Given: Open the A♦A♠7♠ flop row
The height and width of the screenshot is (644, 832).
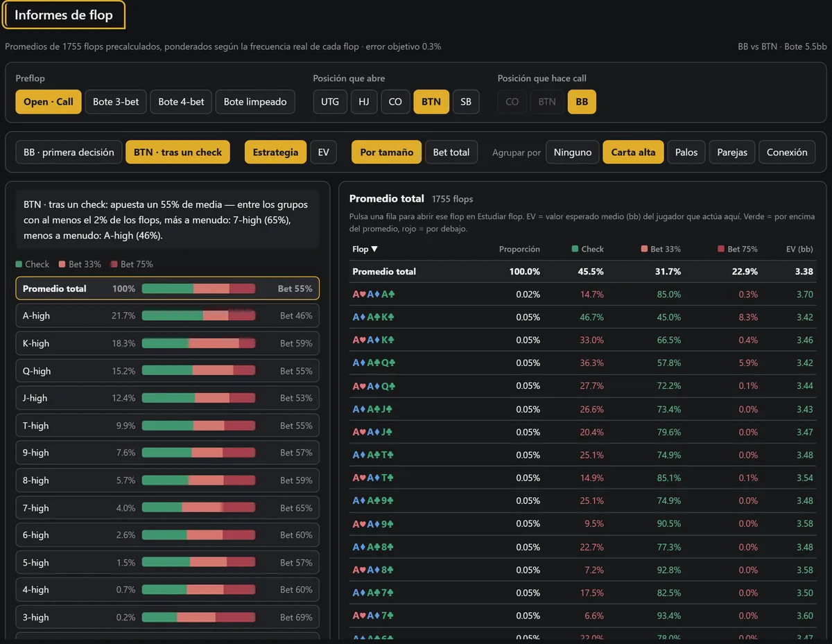Looking at the screenshot, I should coord(582,593).
